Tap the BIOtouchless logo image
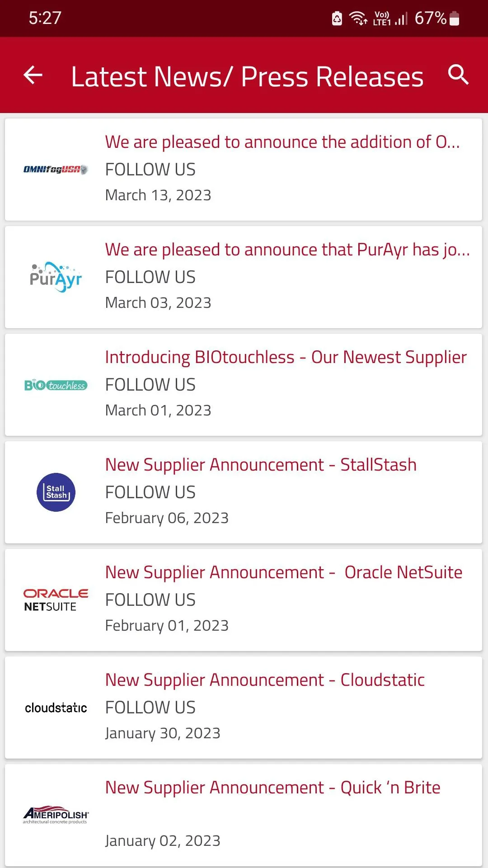Screen dimensions: 488x868 tap(56, 385)
